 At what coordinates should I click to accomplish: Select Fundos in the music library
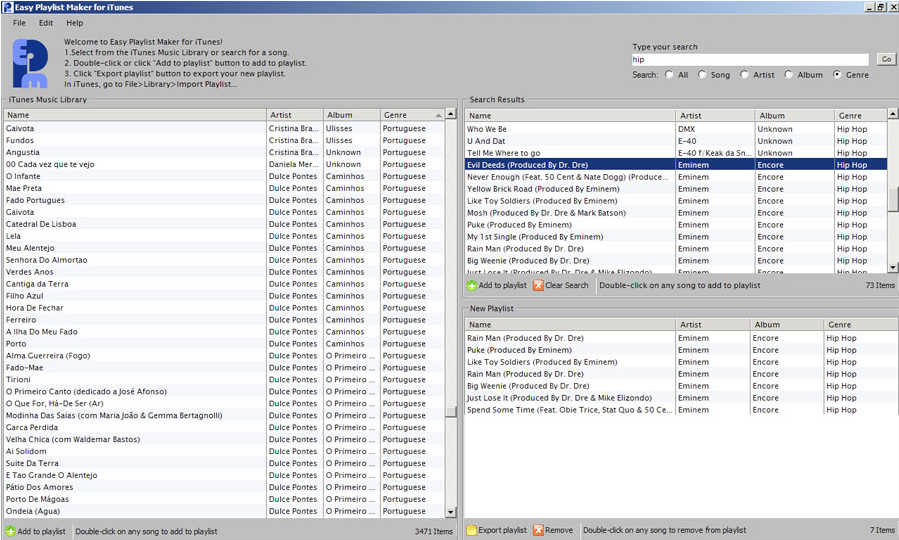224,140
